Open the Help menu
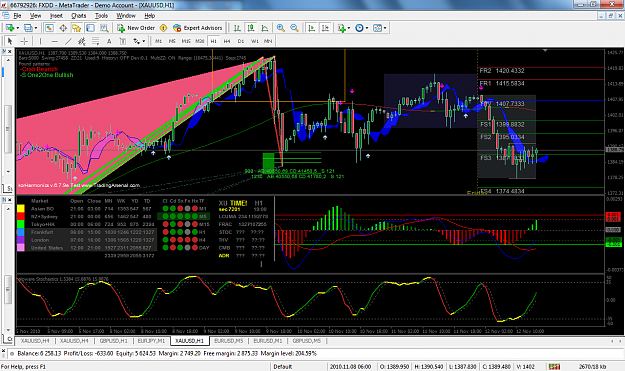The image size is (625, 371). [149, 16]
